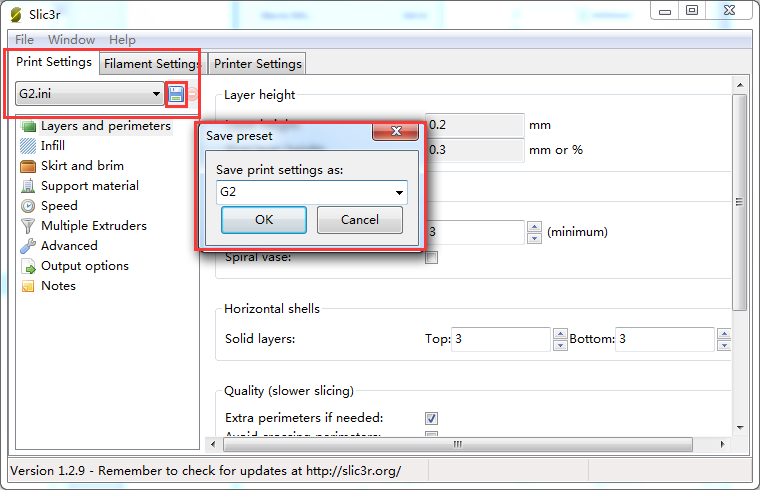Switch to Printer Settings tab
This screenshot has height=490, width=760.
[x=258, y=64]
